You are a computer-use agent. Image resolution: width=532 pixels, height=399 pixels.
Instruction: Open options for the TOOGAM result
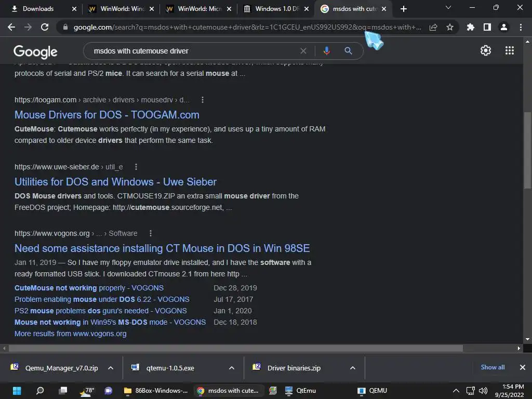[x=203, y=100]
